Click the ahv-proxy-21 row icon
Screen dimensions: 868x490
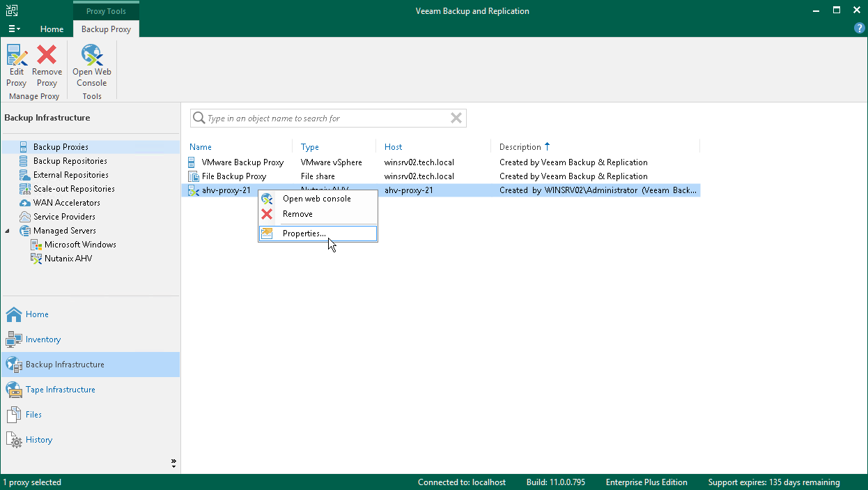[194, 190]
